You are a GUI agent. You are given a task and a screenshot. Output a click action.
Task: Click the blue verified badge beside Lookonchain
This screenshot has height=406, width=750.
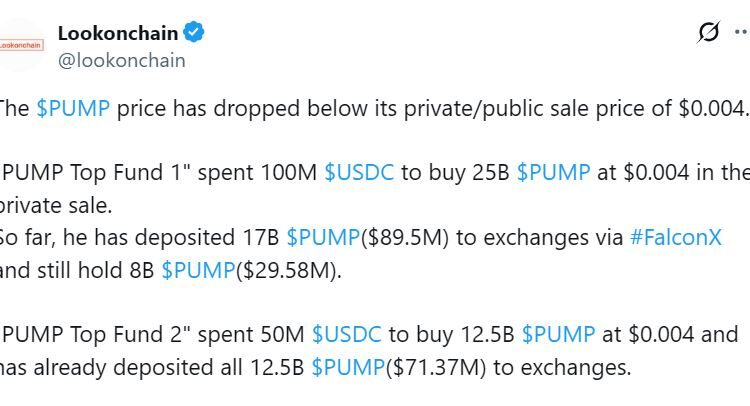(194, 33)
